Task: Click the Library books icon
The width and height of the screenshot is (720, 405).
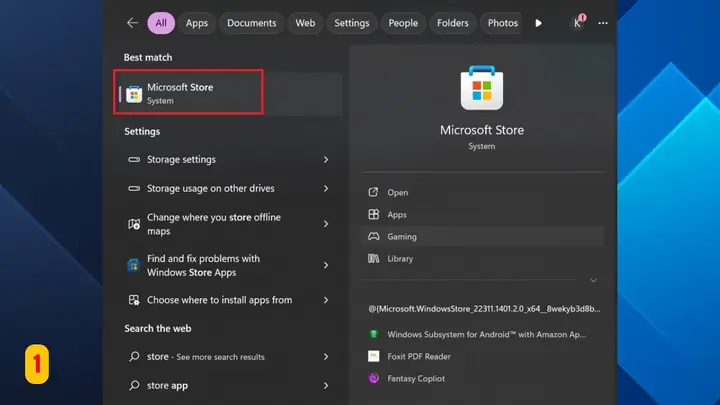Action: pyautogui.click(x=373, y=259)
